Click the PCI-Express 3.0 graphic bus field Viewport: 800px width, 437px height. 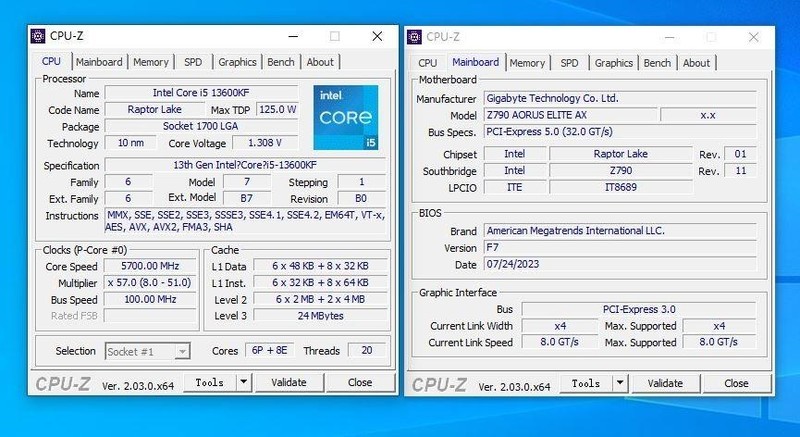coord(639,309)
